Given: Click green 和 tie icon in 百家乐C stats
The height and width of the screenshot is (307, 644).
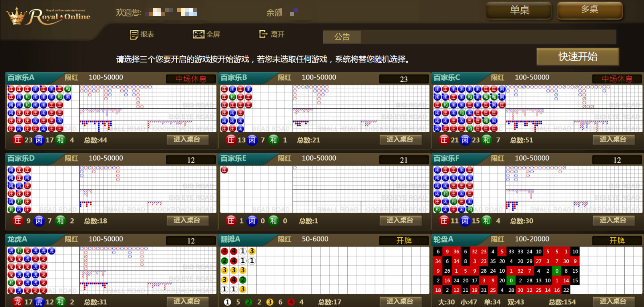Looking at the screenshot, I should point(486,140).
